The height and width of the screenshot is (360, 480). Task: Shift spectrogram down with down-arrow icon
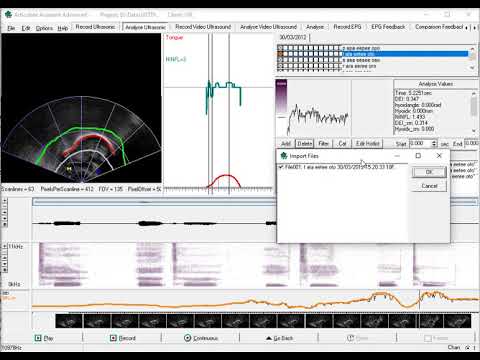5,264
